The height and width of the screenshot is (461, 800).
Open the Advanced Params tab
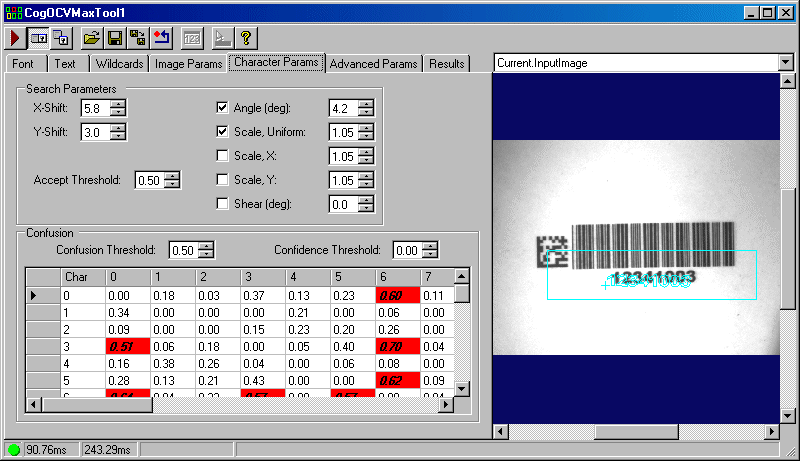click(x=373, y=64)
